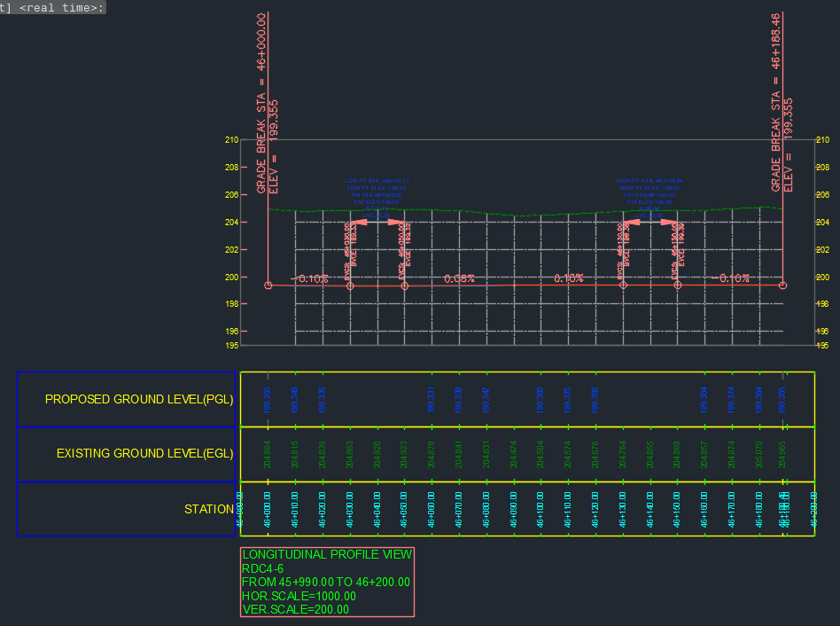840x626 pixels.
Task: Click the HOR.SCALE=1000.00 text
Action: coord(299,596)
